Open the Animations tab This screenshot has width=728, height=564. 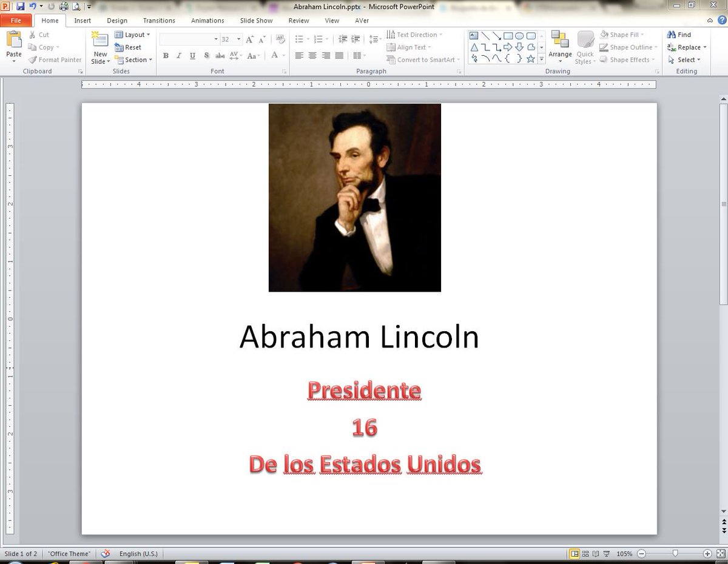point(207,21)
